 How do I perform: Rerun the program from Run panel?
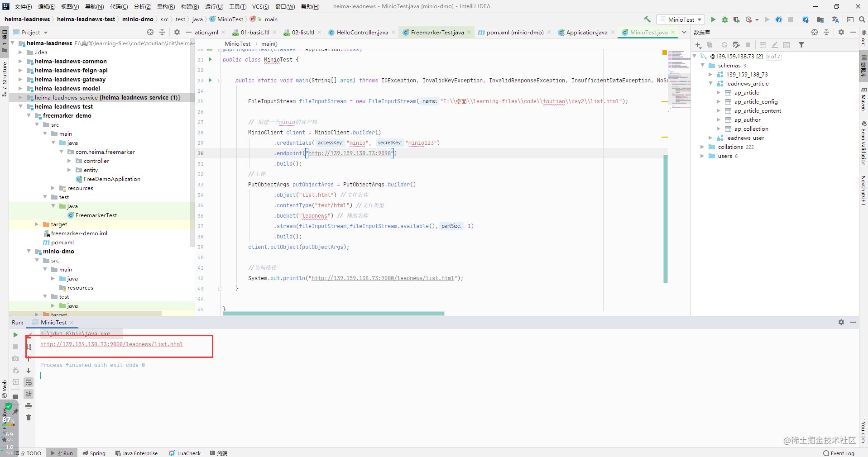15,335
